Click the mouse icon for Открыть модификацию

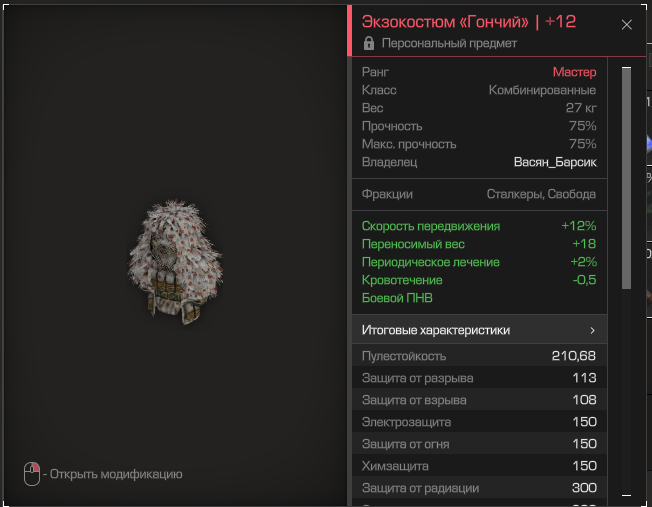pos(32,474)
